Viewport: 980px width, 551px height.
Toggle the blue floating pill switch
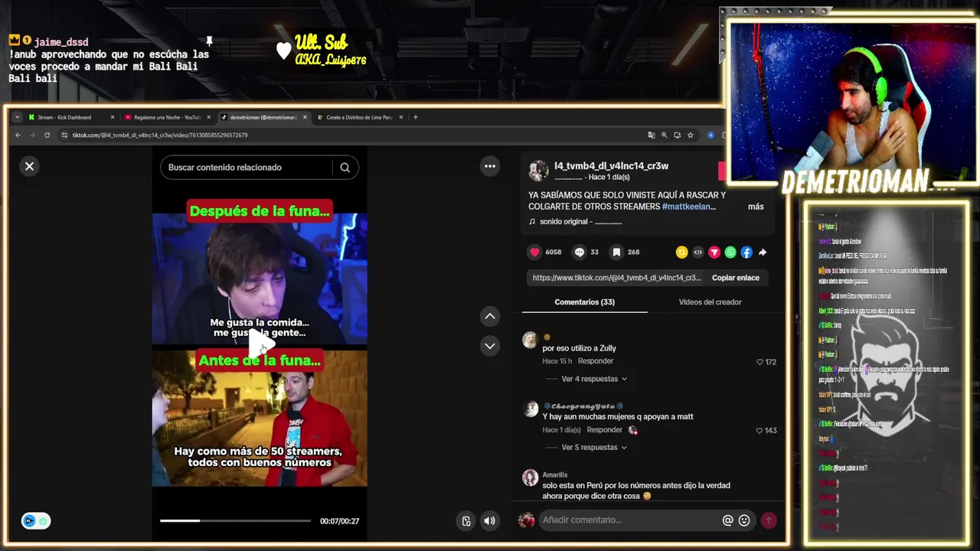click(35, 521)
